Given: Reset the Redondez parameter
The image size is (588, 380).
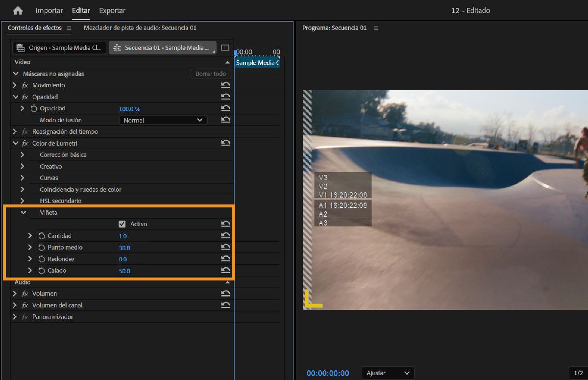Looking at the screenshot, I should click(x=225, y=259).
